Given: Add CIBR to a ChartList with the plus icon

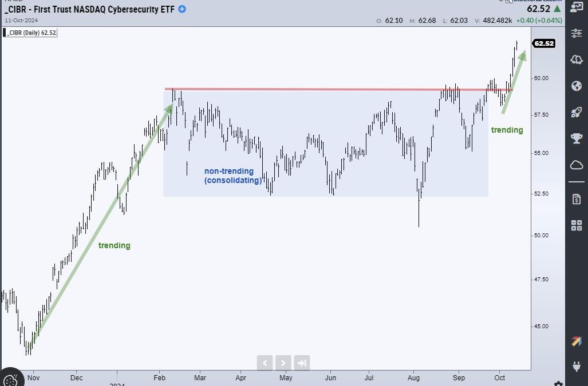Looking at the screenshot, I should [x=182, y=9].
